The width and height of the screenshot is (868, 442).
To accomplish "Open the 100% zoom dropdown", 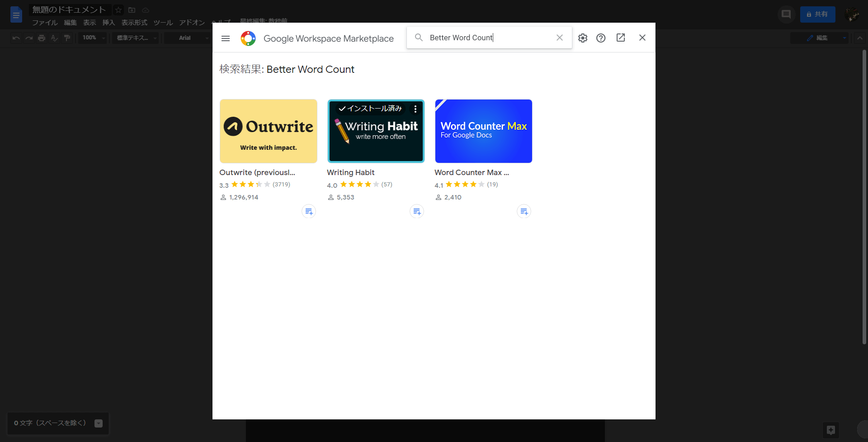I will [x=93, y=38].
